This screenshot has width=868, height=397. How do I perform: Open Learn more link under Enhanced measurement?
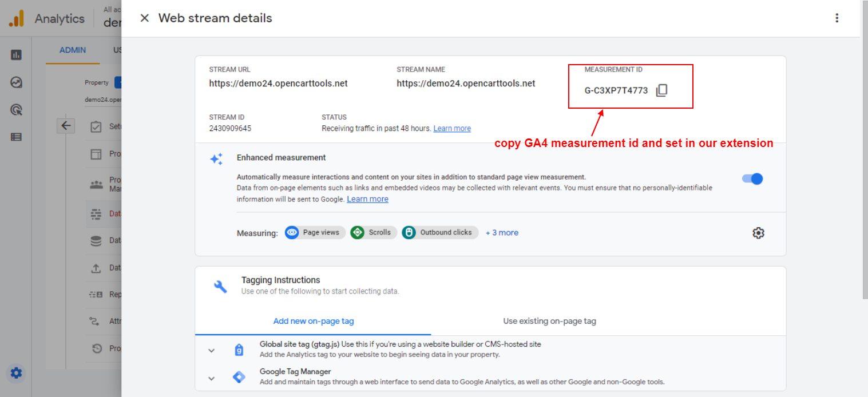367,199
